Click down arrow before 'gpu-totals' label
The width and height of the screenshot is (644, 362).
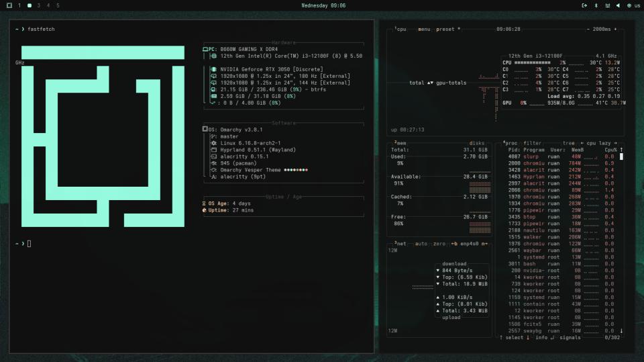pos(431,83)
